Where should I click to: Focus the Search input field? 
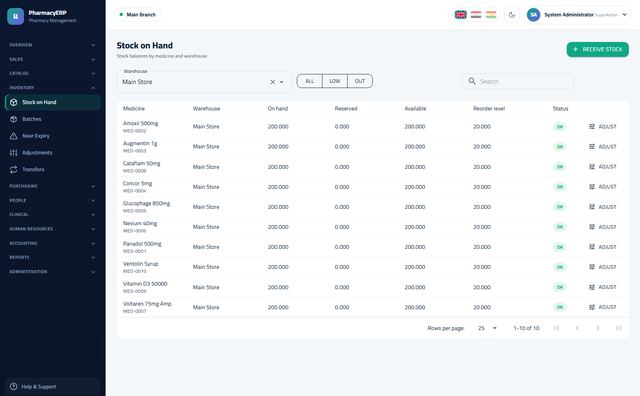click(x=518, y=81)
